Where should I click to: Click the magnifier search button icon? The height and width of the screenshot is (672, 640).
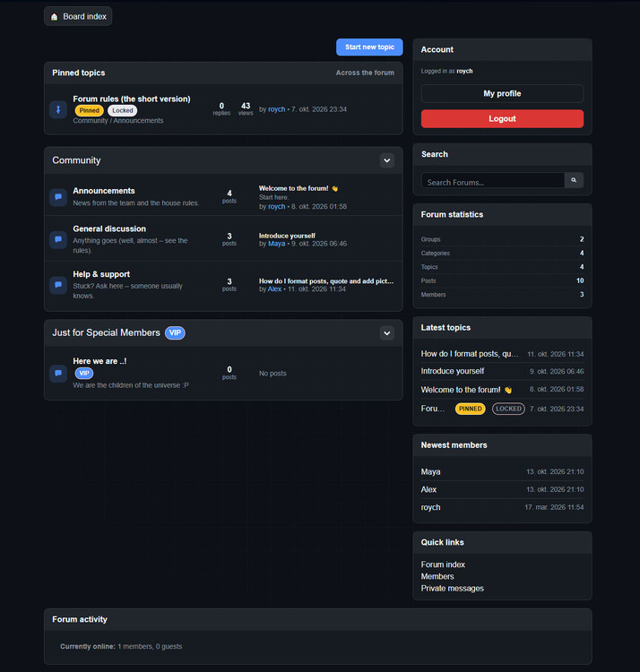[574, 180]
